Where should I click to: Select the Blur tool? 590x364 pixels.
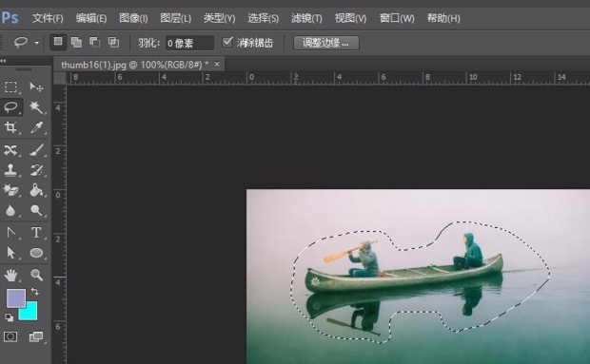pos(10,210)
